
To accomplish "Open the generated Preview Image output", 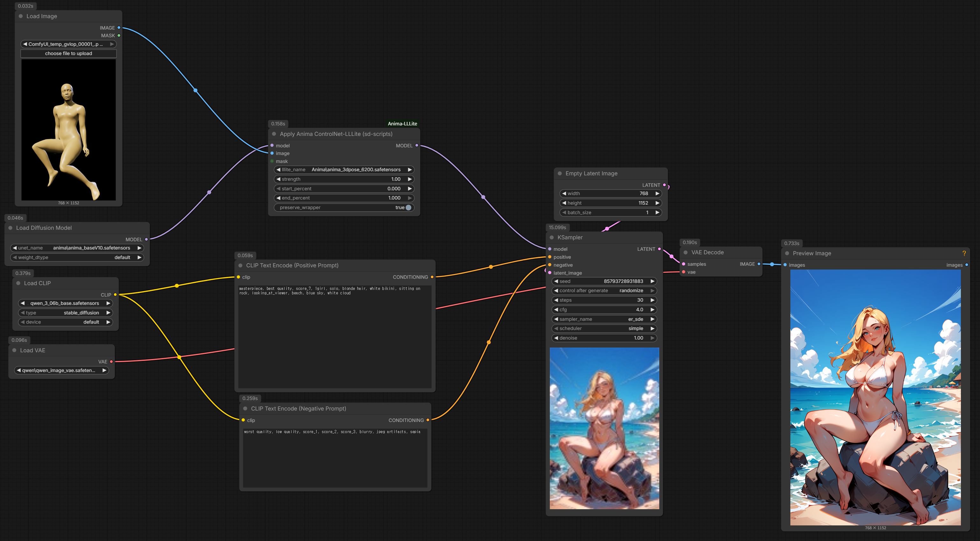I will [875, 397].
